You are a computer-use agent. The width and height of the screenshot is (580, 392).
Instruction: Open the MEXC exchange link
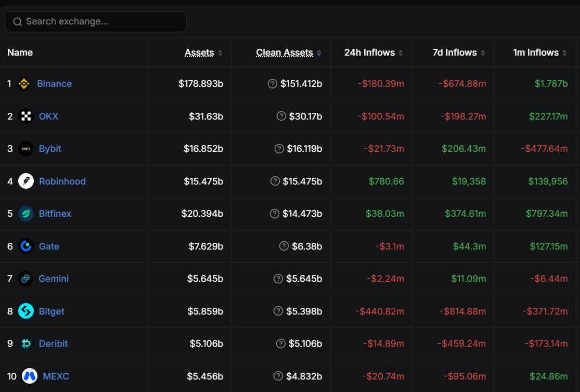(56, 376)
